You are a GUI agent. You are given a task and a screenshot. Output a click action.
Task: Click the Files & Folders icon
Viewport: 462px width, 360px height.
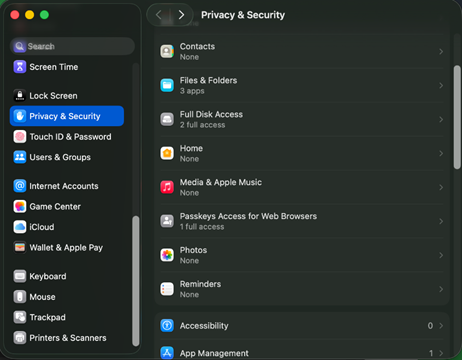167,85
